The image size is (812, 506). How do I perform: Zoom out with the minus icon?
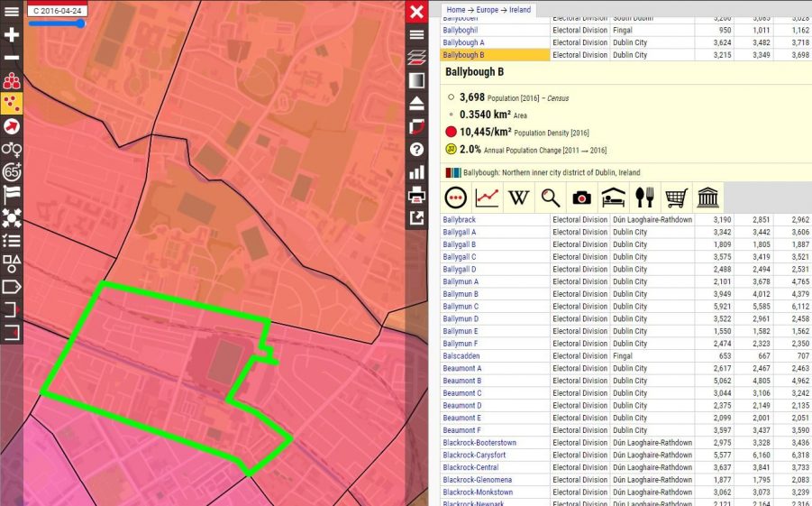[12, 58]
